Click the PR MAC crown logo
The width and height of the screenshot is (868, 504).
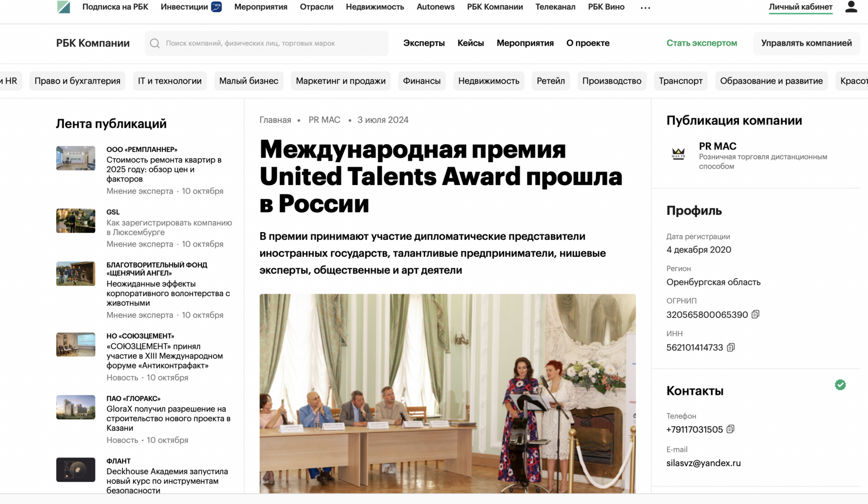coord(678,154)
